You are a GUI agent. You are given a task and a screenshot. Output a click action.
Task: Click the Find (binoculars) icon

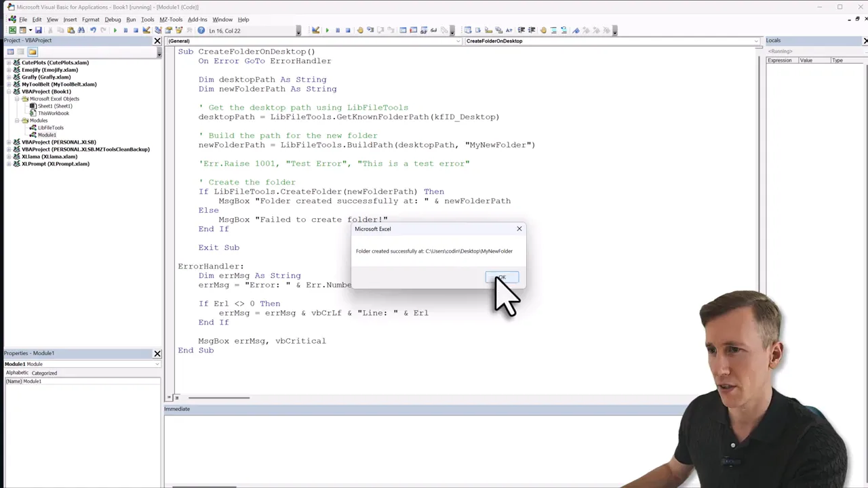point(81,30)
